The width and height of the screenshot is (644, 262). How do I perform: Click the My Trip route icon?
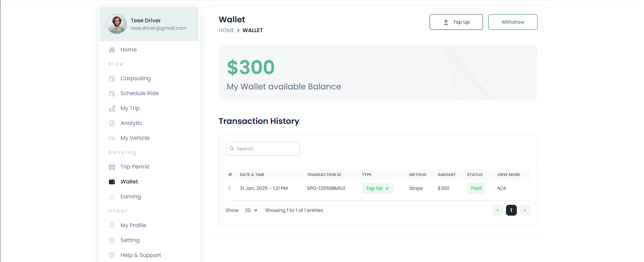(112, 108)
